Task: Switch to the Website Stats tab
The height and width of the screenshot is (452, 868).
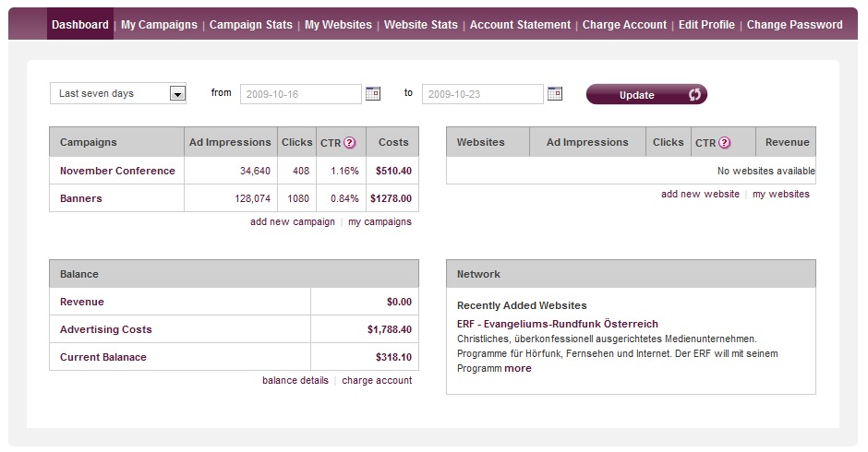Action: [x=420, y=25]
